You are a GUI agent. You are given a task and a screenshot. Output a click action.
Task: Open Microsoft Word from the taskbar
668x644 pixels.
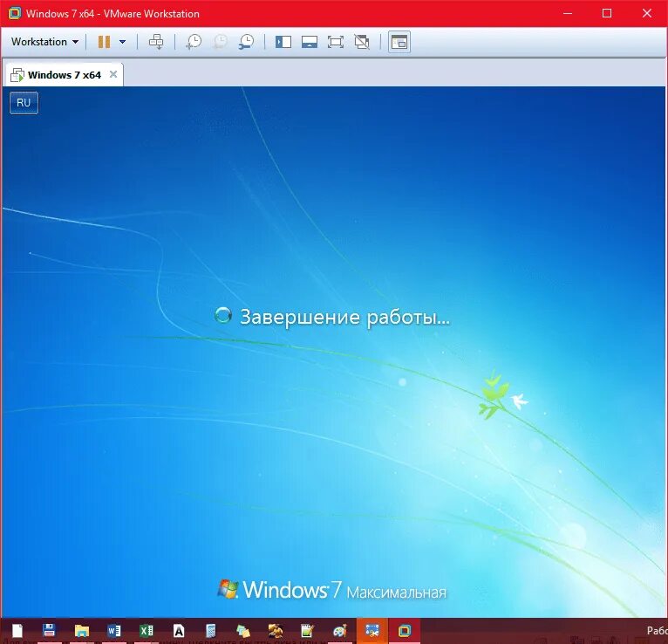114,631
